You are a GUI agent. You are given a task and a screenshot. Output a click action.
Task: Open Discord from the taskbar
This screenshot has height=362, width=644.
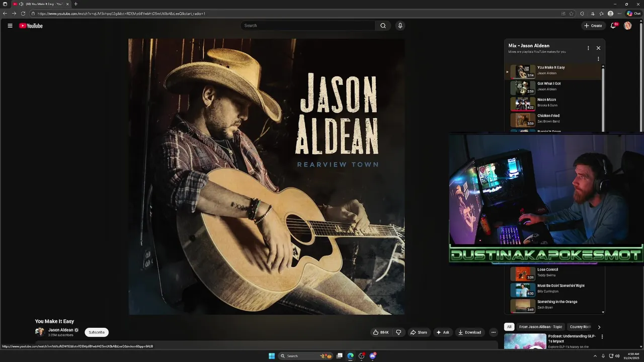coord(373,356)
